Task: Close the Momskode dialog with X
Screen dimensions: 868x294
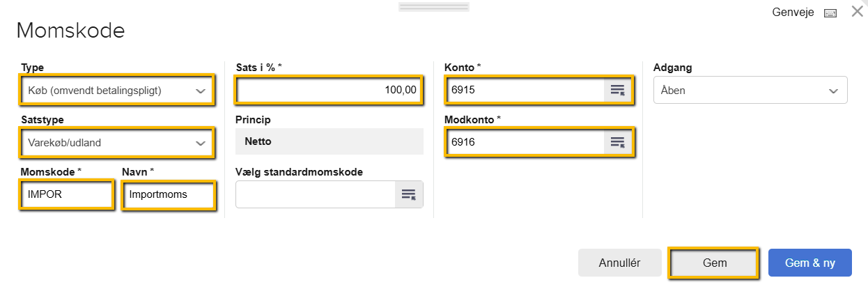Action: tap(858, 12)
